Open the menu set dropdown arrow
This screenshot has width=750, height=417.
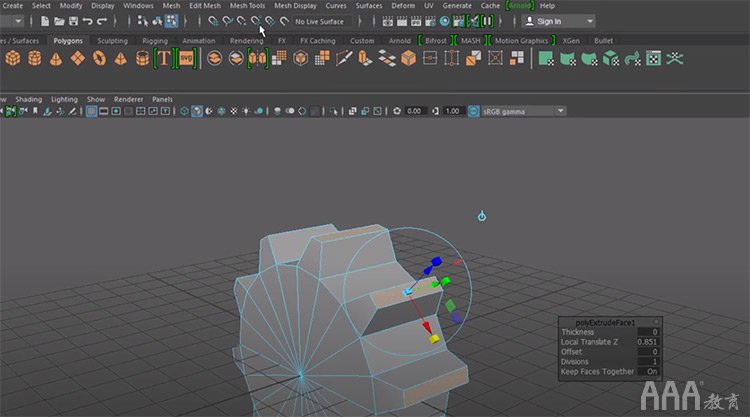(x=18, y=21)
